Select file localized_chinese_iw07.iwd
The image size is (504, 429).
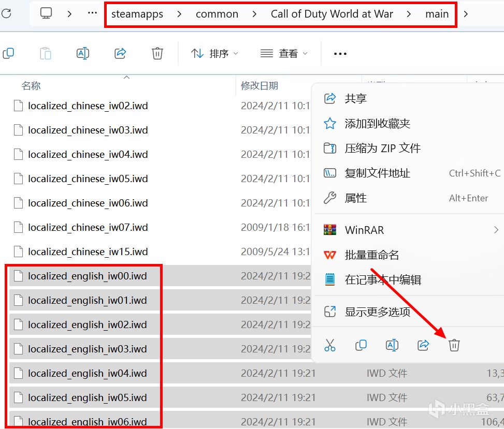coord(88,227)
